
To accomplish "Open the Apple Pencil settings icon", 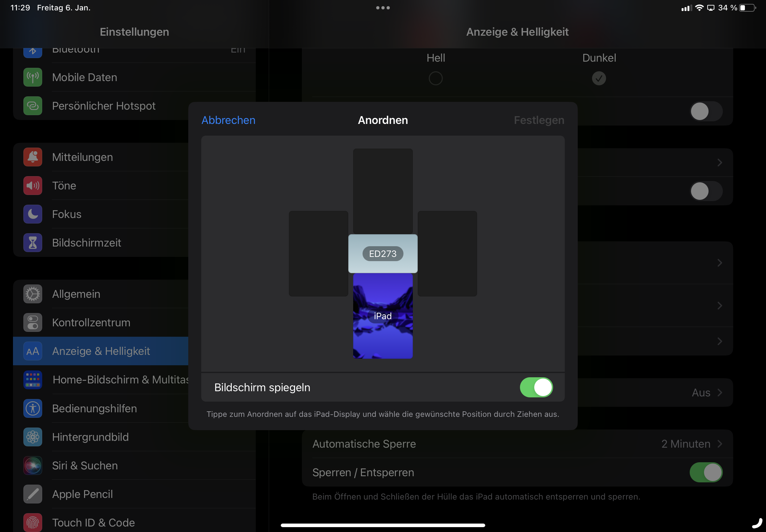I will (33, 494).
